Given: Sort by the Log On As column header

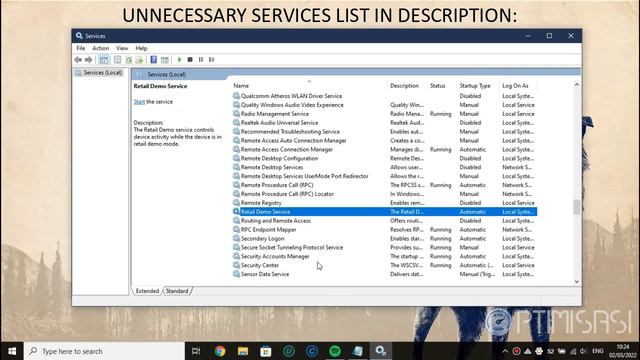Looking at the screenshot, I should click(x=515, y=86).
